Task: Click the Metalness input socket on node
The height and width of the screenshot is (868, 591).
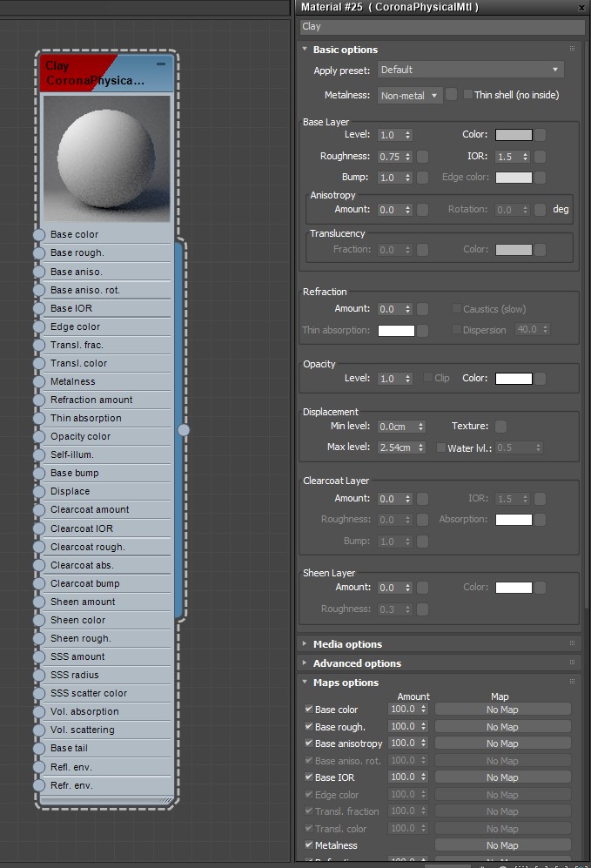Action: pos(39,381)
